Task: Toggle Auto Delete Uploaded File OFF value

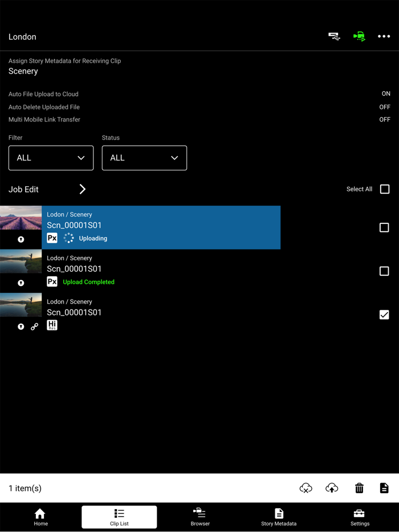Action: [385, 107]
